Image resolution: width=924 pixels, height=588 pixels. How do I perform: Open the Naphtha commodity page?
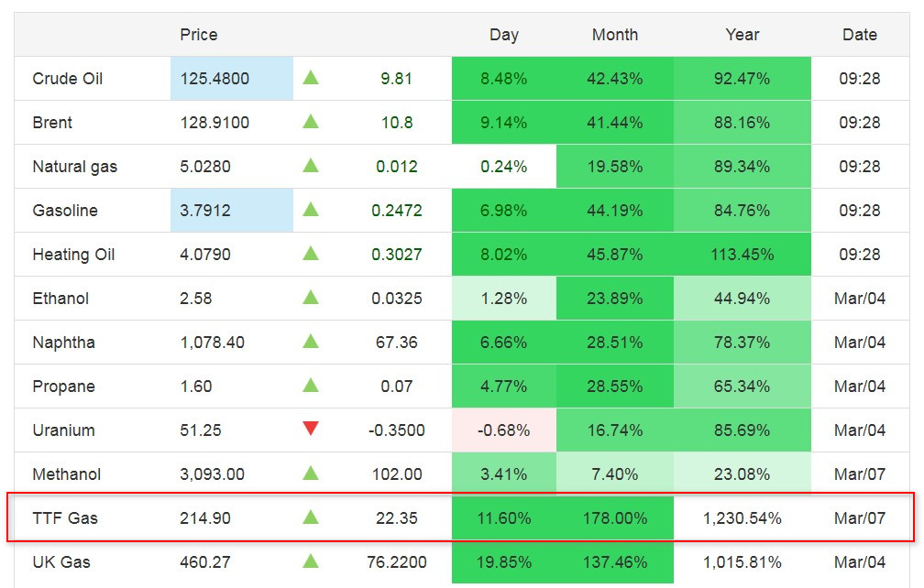[x=63, y=343]
